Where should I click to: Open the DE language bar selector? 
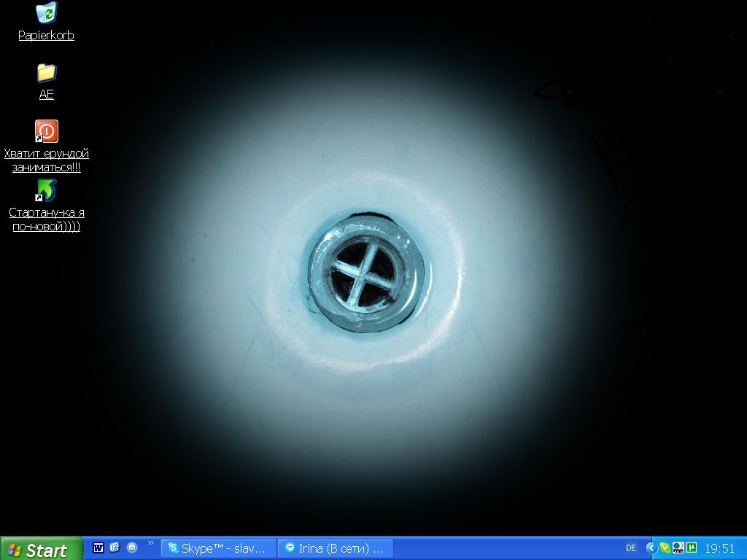[630, 548]
